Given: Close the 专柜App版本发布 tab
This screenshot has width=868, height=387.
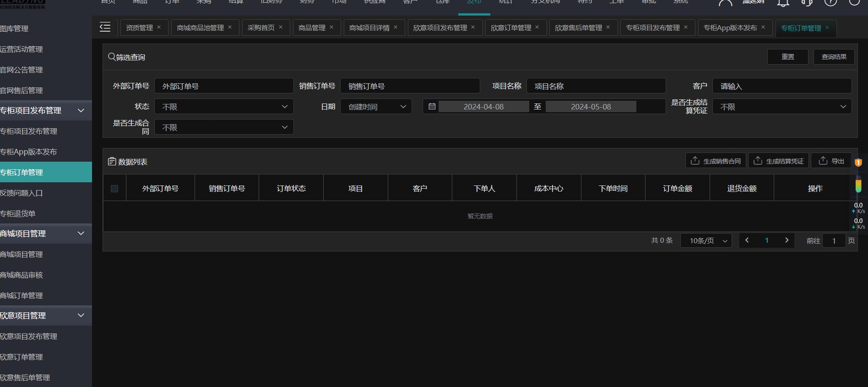Looking at the screenshot, I should (763, 27).
